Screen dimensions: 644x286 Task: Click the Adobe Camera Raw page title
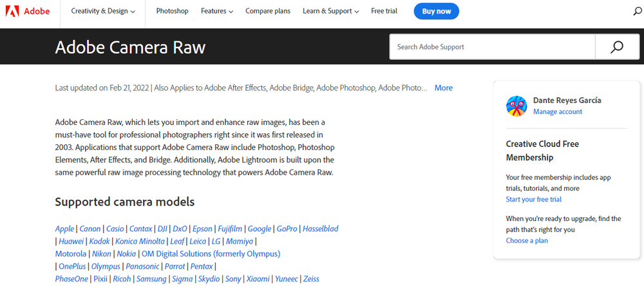[x=130, y=47]
